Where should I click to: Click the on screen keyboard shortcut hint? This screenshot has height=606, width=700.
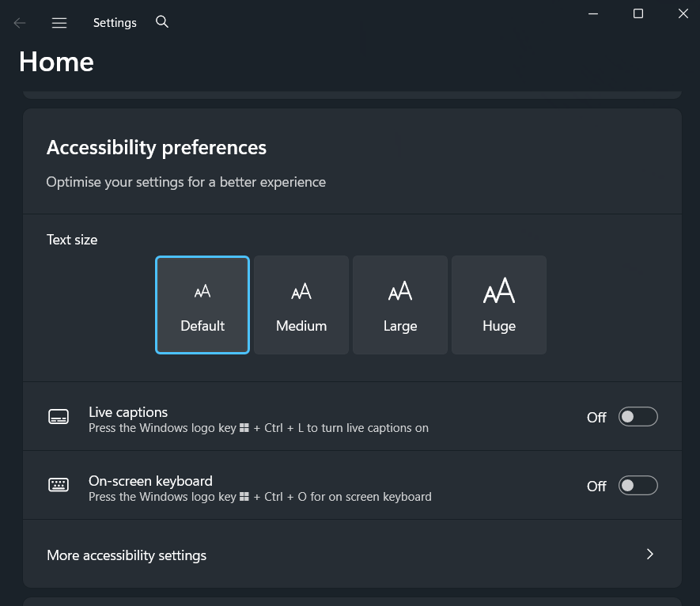point(259,497)
